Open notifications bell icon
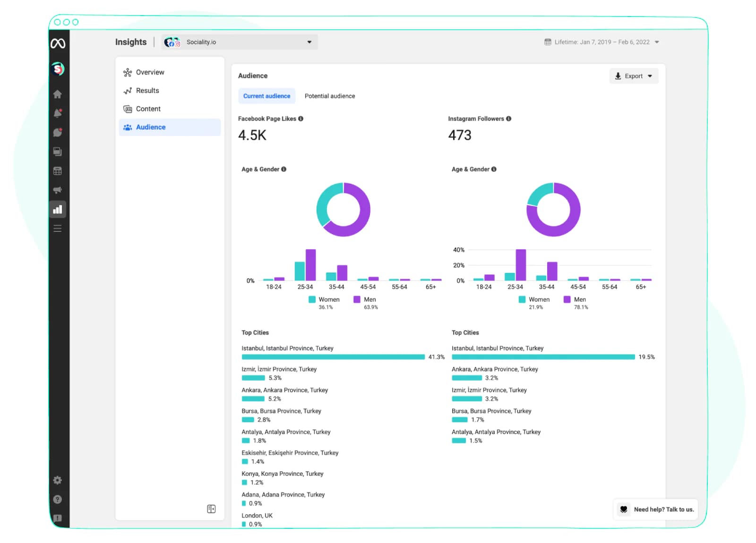 (58, 113)
